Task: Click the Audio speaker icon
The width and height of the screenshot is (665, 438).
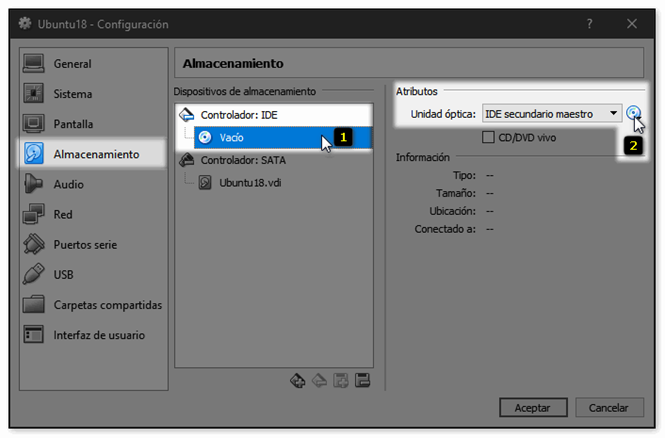Action: pyautogui.click(x=34, y=184)
